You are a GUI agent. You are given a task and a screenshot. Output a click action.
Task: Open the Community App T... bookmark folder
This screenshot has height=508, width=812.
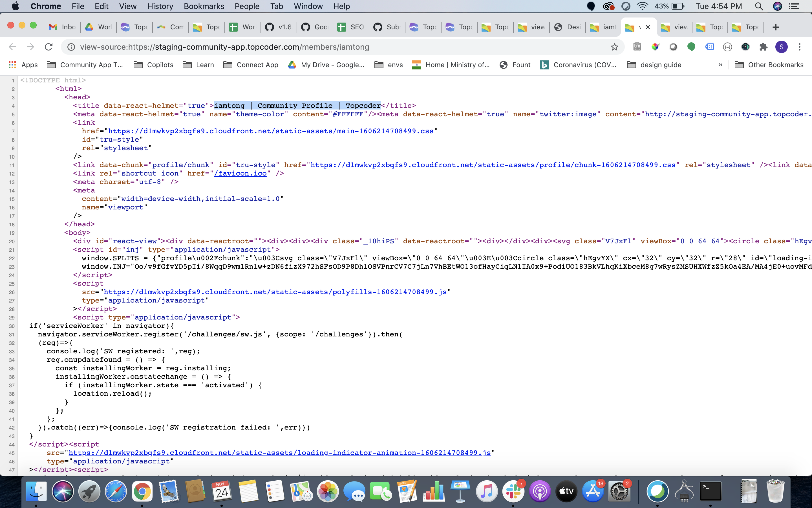click(x=85, y=65)
